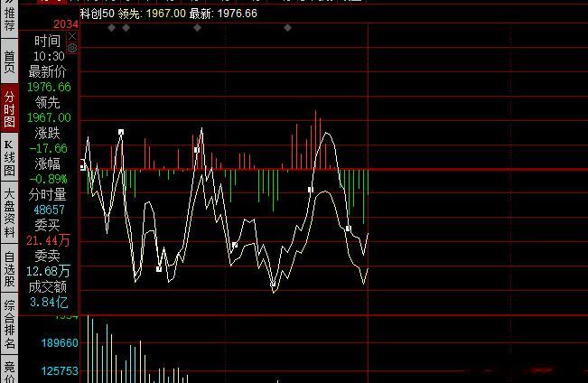The image size is (588, 383).
Task: Click the -17.66 change value
Action: (x=49, y=148)
